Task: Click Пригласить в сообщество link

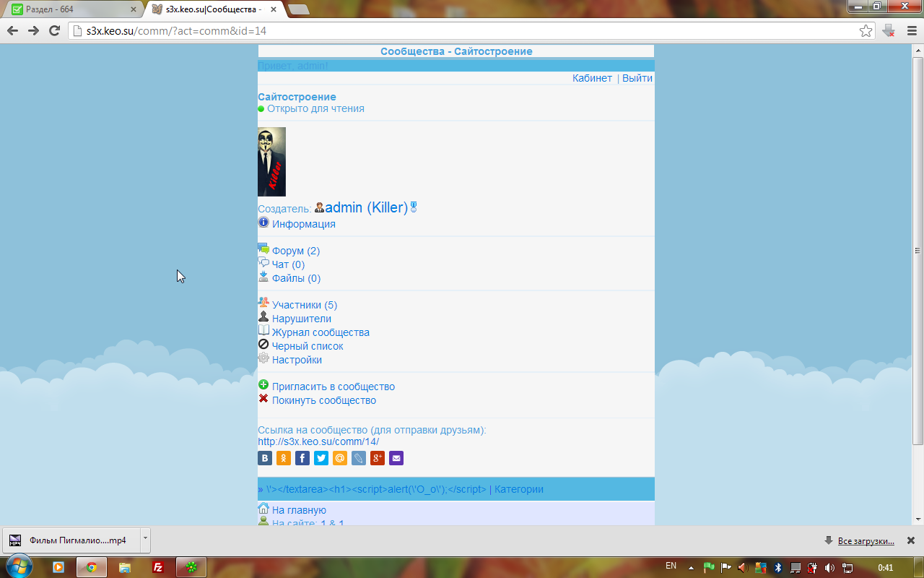Action: [x=334, y=387]
